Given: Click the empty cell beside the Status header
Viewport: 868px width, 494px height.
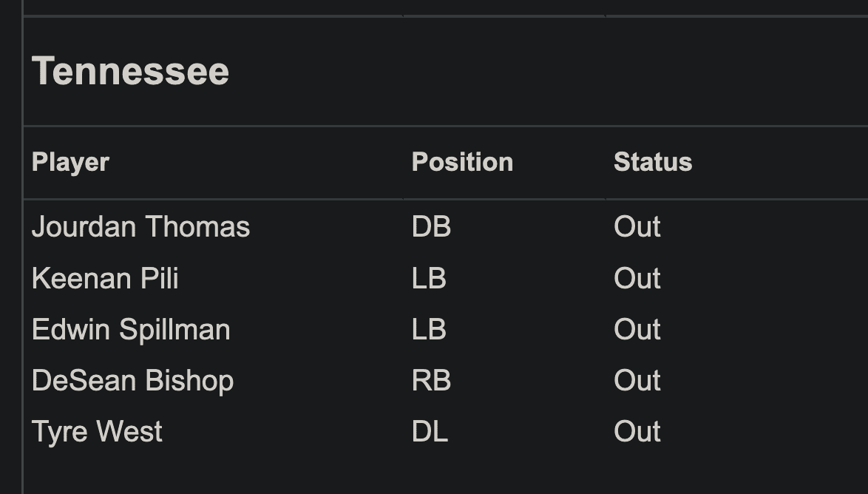Looking at the screenshot, I should click(784, 162).
